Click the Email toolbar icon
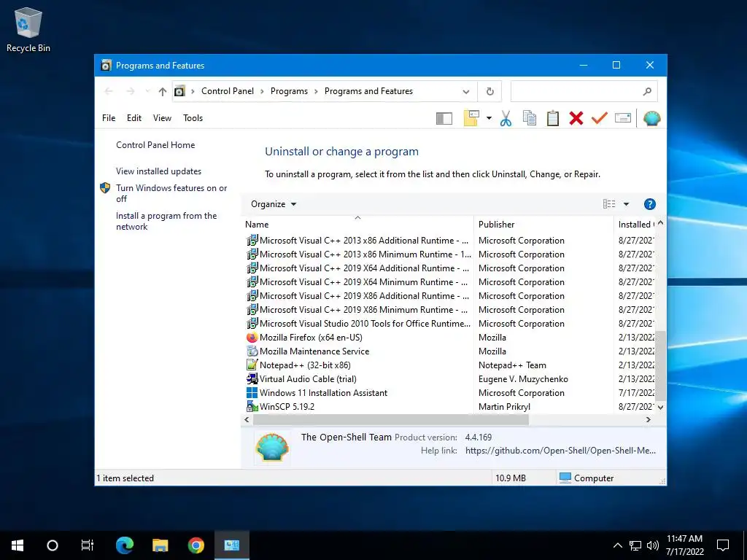This screenshot has height=560, width=747. (623, 117)
